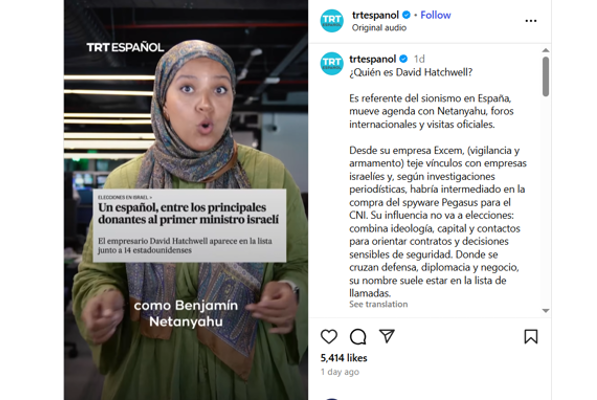Viewport: 597px width, 400px height.
Task: Like the post with the heart icon
Action: (329, 336)
